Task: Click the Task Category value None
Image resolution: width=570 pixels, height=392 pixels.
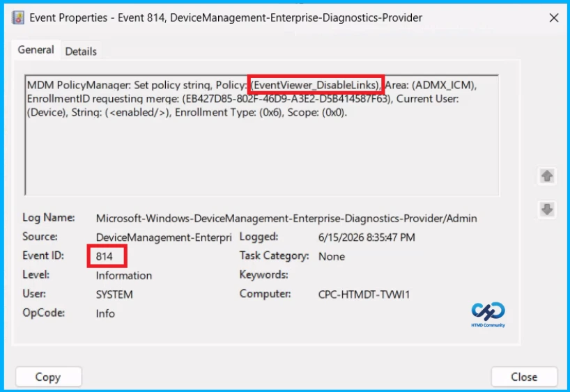Action: (332, 256)
